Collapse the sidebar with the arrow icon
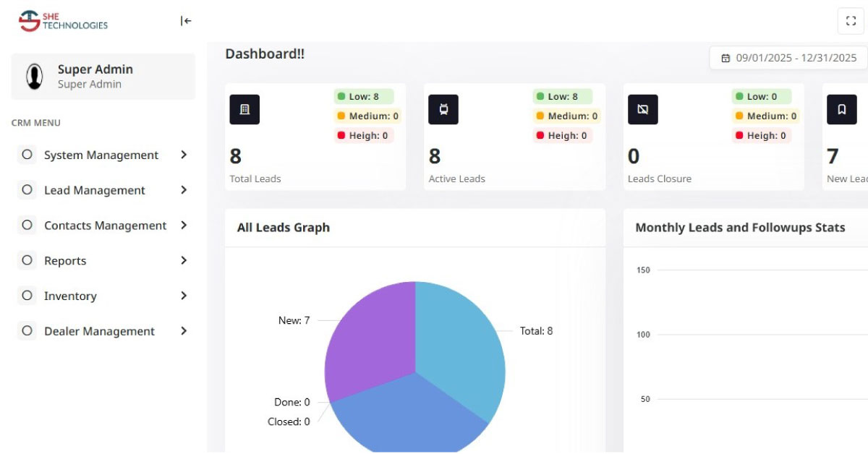This screenshot has width=868, height=454. pyautogui.click(x=186, y=21)
